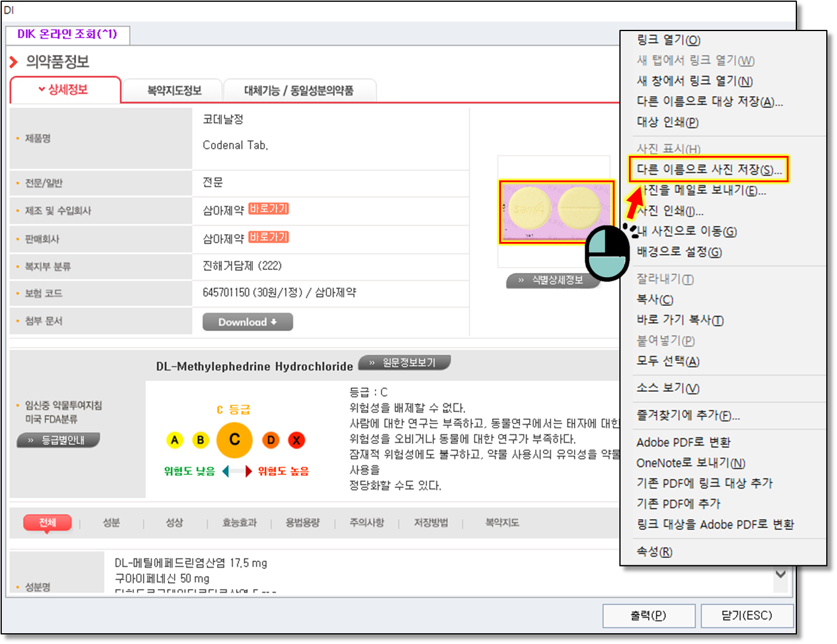
Task: Click 바로가기 badge next to 제조 및 수입회사
Action: [x=268, y=208]
